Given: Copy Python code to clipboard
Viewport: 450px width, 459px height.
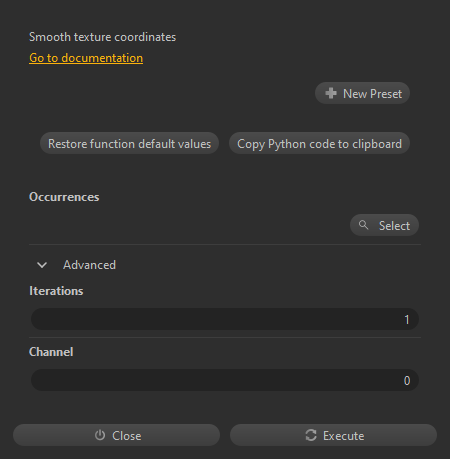Looking at the screenshot, I should [319, 144].
